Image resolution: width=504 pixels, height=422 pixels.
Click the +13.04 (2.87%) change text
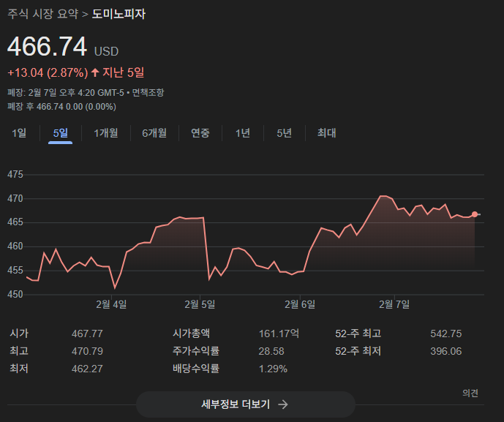click(x=48, y=72)
